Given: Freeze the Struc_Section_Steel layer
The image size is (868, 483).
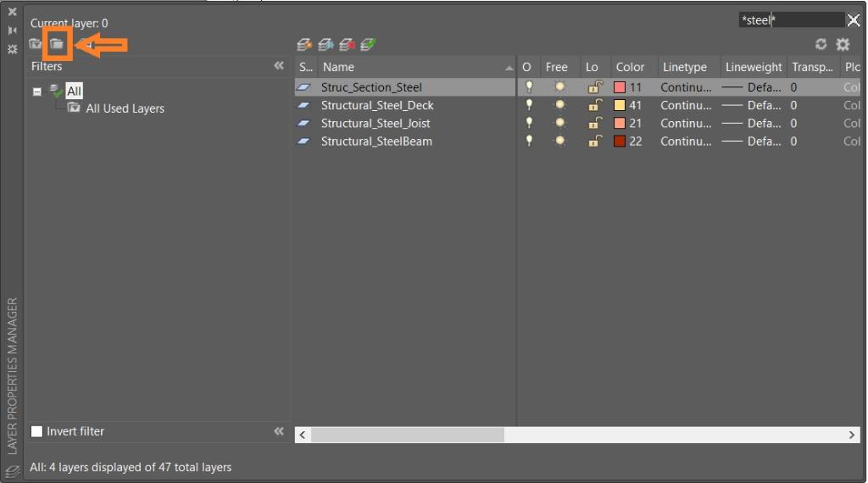Looking at the screenshot, I should click(x=559, y=87).
